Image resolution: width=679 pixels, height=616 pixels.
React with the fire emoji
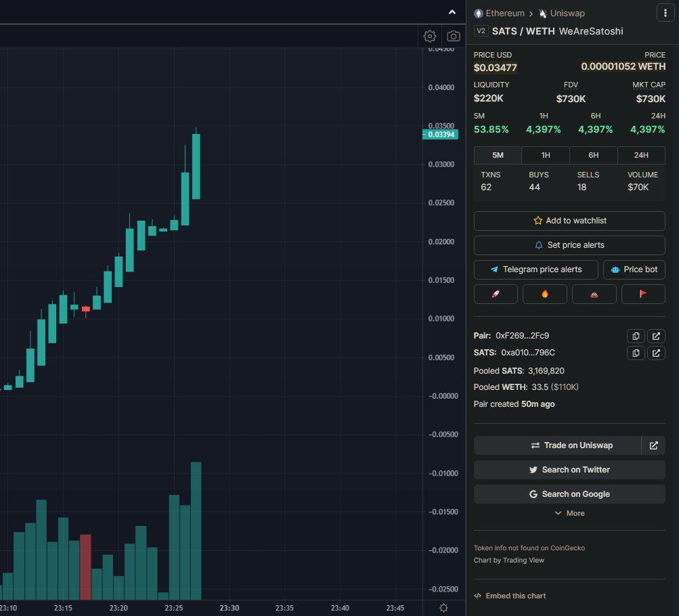pos(545,294)
